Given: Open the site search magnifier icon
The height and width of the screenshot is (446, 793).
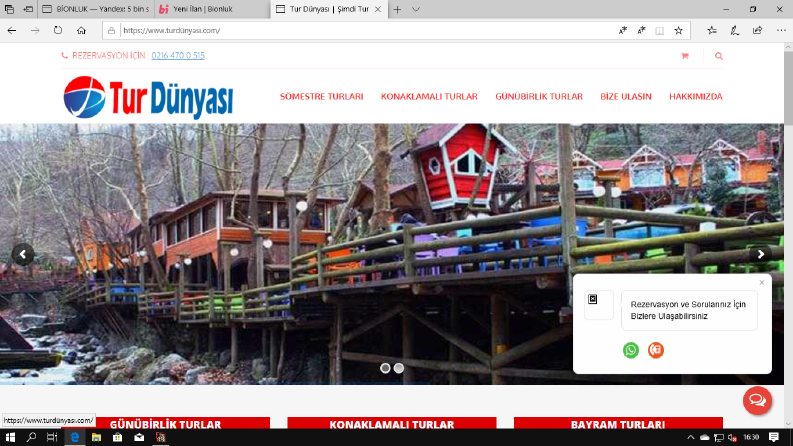Looking at the screenshot, I should pyautogui.click(x=719, y=56).
